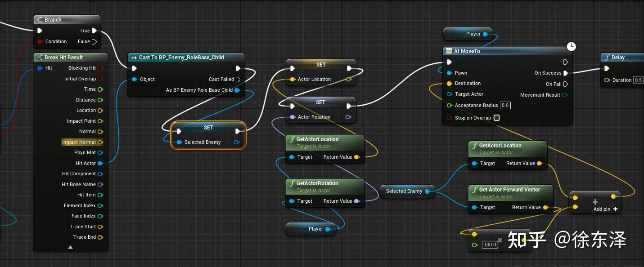Click the cast arrow icon on Cast To BP_Enemy_RoleBase_Child
Image resolution: width=644 pixels, height=267 pixels.
(135, 58)
